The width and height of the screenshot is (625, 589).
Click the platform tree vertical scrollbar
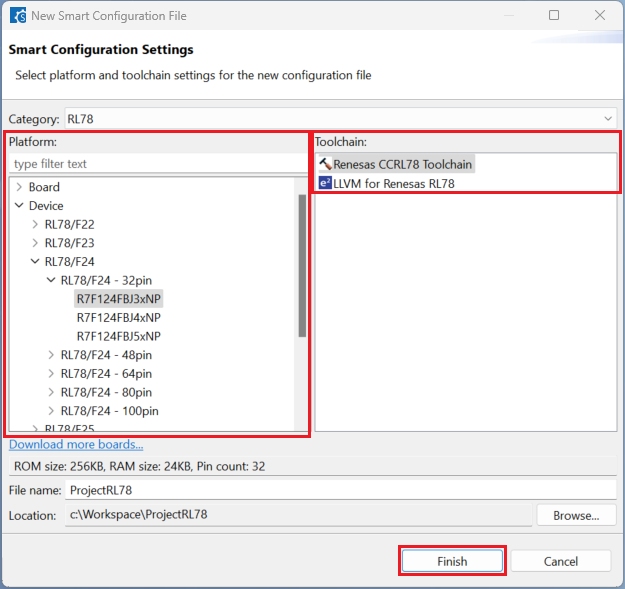point(302,265)
